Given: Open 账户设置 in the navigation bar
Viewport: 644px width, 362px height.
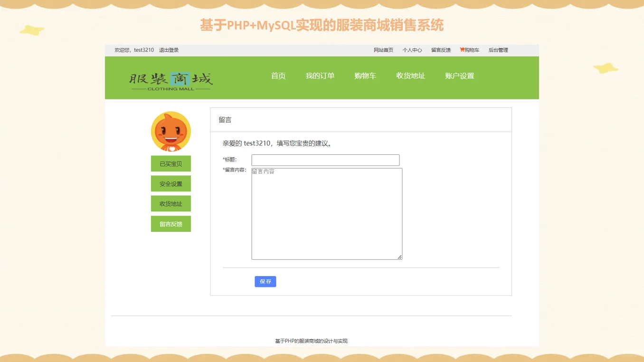Looking at the screenshot, I should [x=459, y=76].
